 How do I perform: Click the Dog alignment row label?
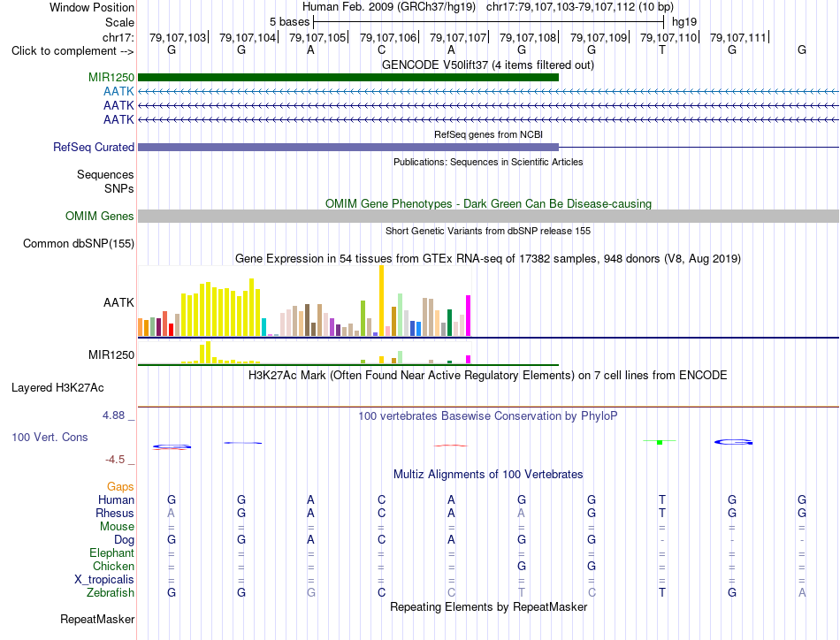coord(125,540)
